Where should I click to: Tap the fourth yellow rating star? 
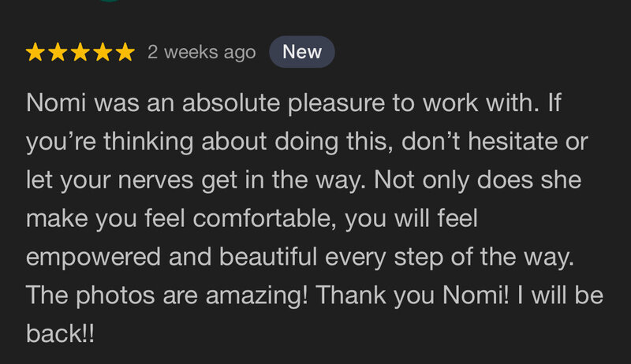pyautogui.click(x=103, y=52)
